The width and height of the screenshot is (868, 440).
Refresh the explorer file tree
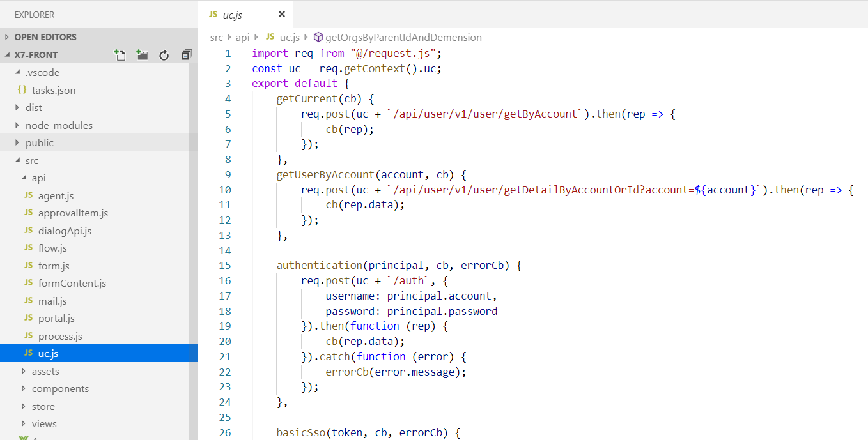point(164,55)
